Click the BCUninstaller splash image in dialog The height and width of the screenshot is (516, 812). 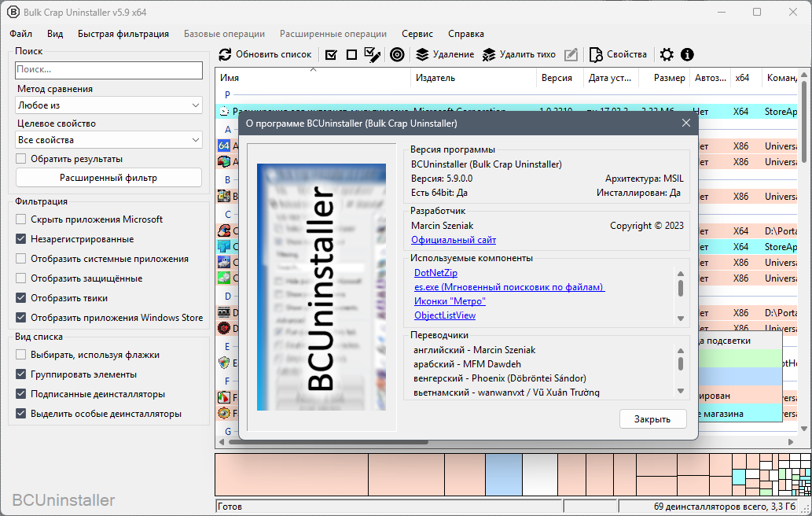pyautogui.click(x=321, y=287)
